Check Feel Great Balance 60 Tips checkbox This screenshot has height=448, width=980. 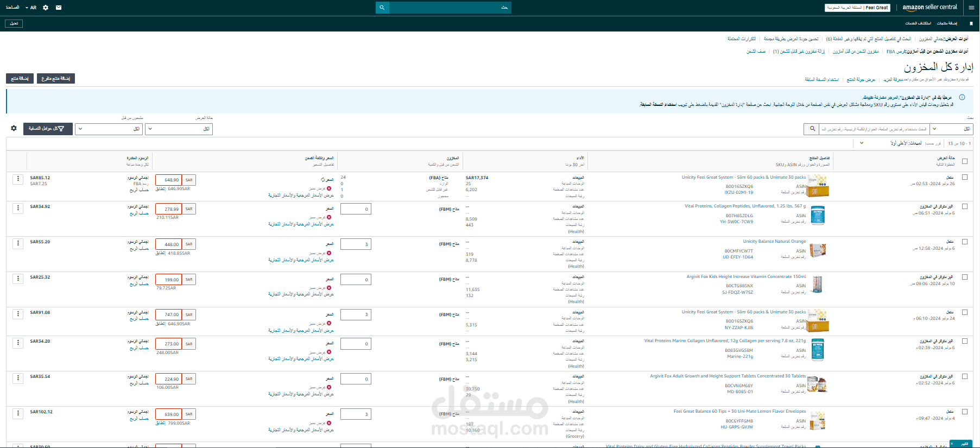click(965, 412)
